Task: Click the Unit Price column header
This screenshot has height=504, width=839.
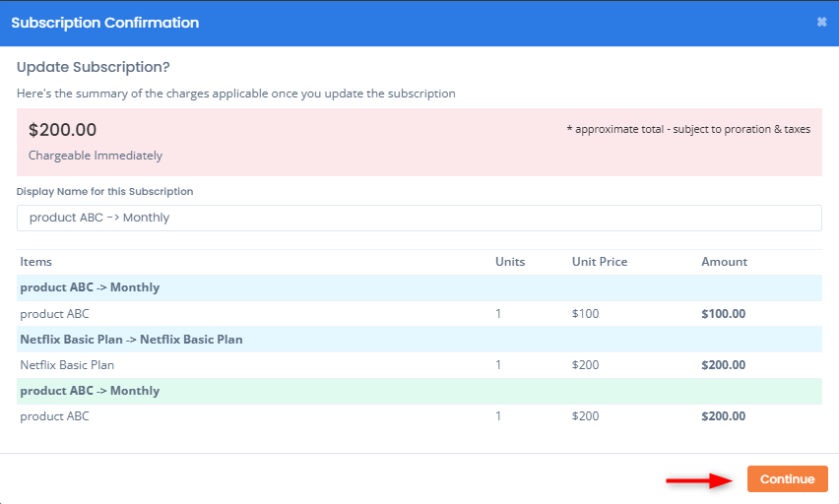Action: (600, 262)
